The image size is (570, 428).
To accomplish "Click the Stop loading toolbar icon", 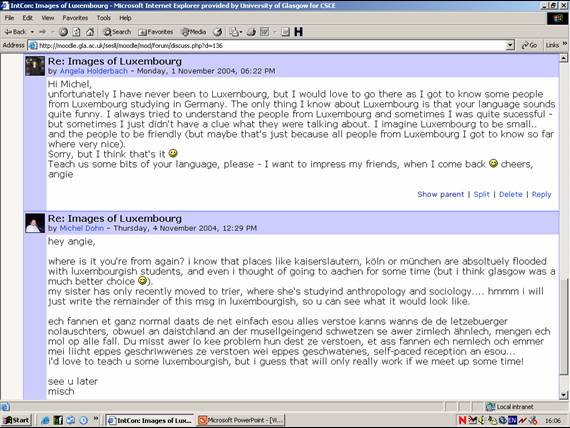I will [63, 32].
